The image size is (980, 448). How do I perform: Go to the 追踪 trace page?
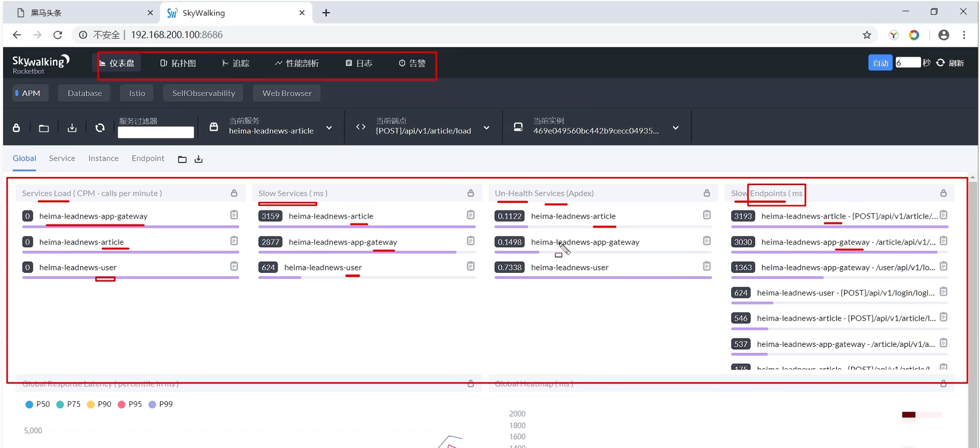(x=236, y=63)
